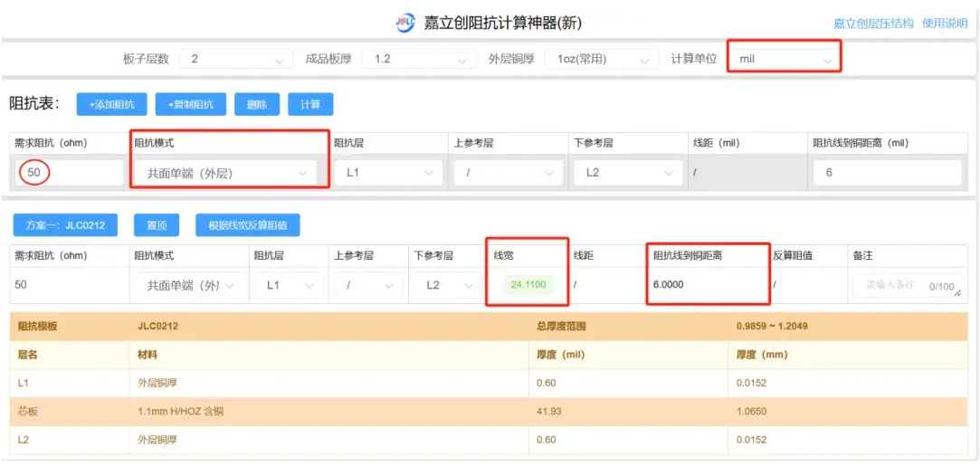Click the 删除 button
This screenshot has height=467, width=980.
pyautogui.click(x=257, y=104)
